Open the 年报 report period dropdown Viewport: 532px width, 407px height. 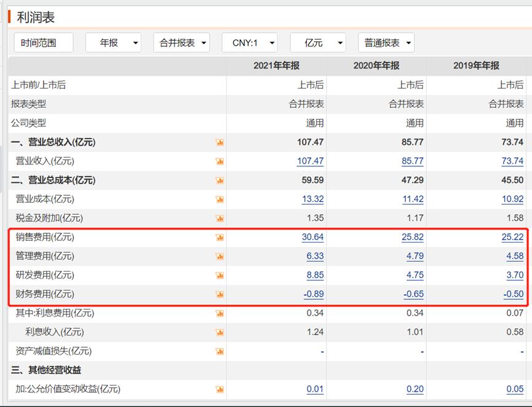click(113, 42)
